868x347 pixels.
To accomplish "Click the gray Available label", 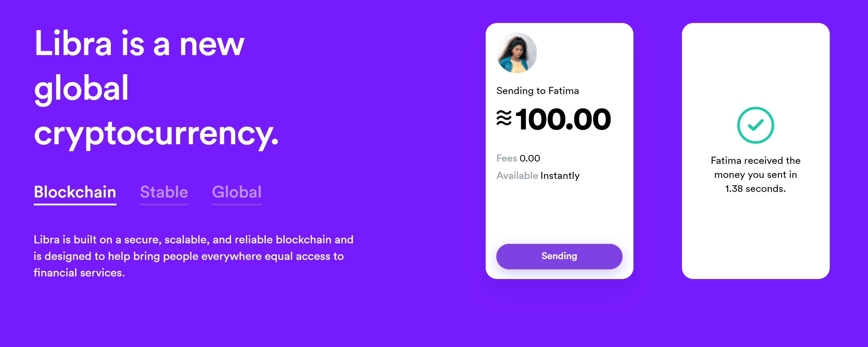I will pos(517,176).
